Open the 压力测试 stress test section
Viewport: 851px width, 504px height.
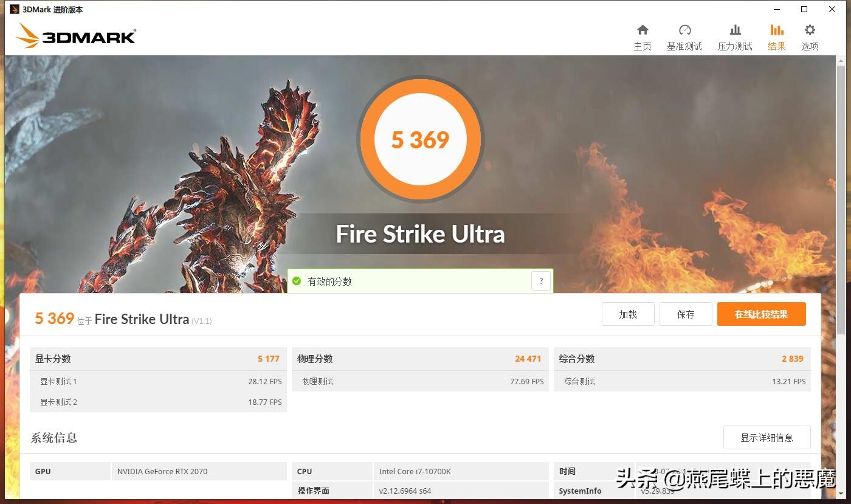pyautogui.click(x=734, y=35)
